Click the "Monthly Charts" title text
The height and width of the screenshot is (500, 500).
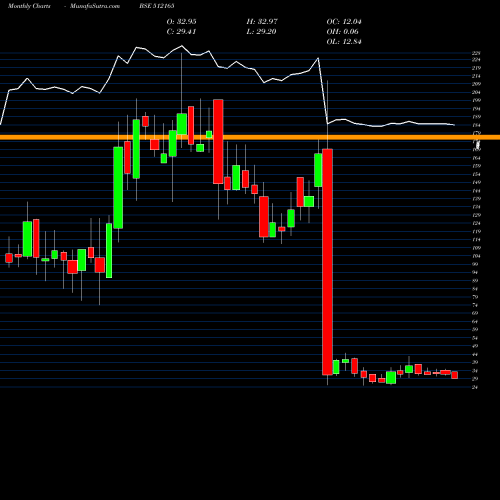click(29, 6)
